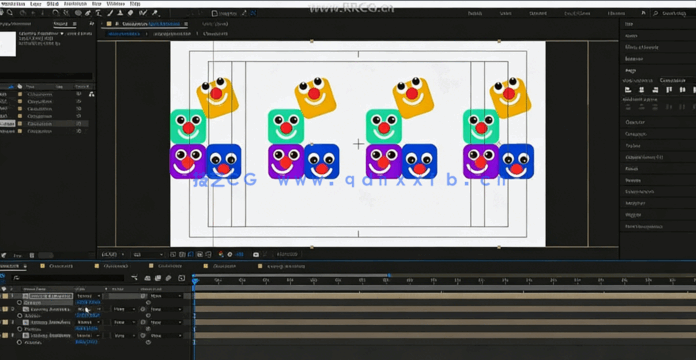
Task: Click label color swatch of layer 1
Action: click(x=5, y=296)
